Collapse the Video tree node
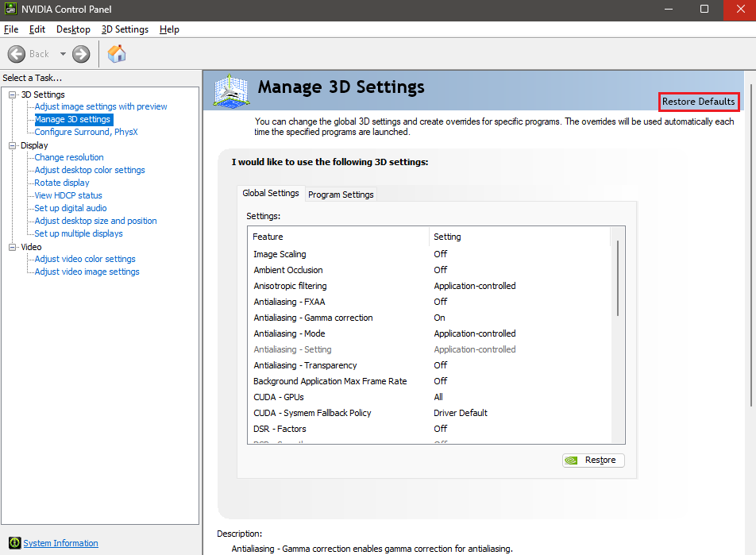The width and height of the screenshot is (756, 555). (13, 247)
